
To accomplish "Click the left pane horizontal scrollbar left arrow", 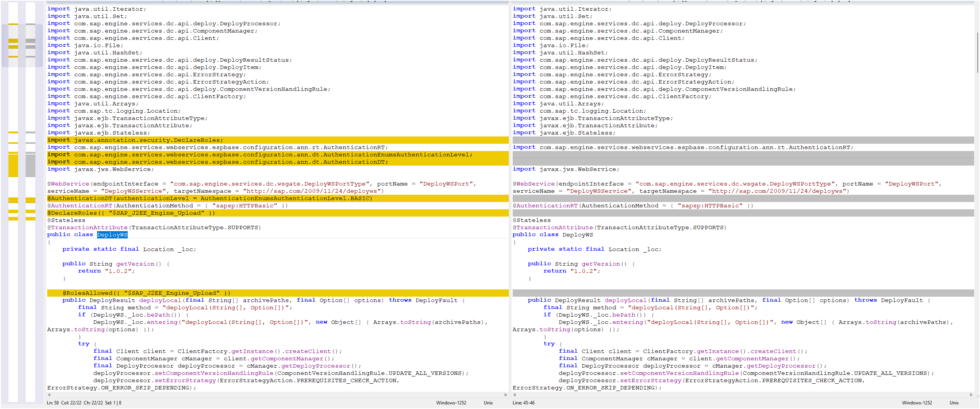I will (x=49, y=394).
